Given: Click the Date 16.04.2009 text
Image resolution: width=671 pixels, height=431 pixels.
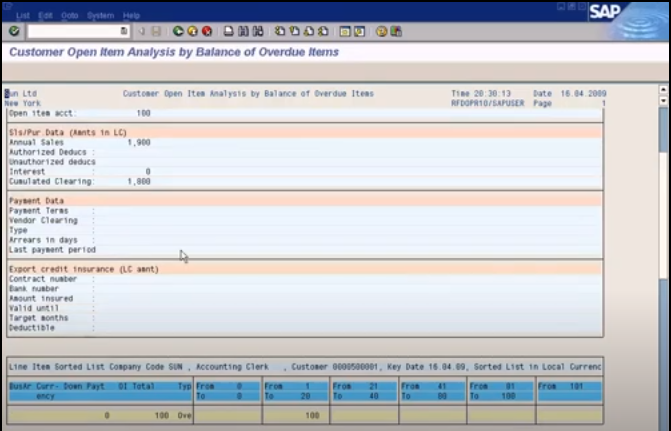Looking at the screenshot, I should (570, 93).
